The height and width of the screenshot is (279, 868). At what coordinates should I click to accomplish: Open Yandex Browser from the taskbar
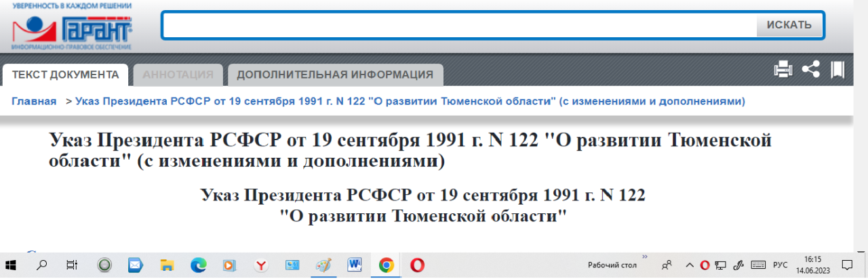click(260, 265)
